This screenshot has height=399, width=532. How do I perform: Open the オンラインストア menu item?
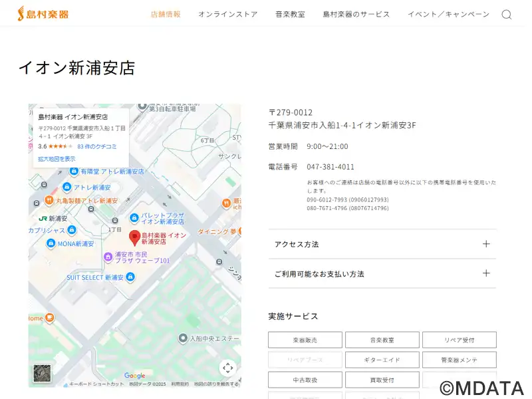click(x=227, y=15)
